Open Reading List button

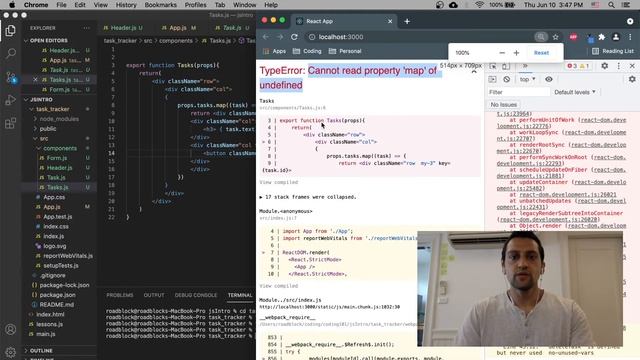613,51
